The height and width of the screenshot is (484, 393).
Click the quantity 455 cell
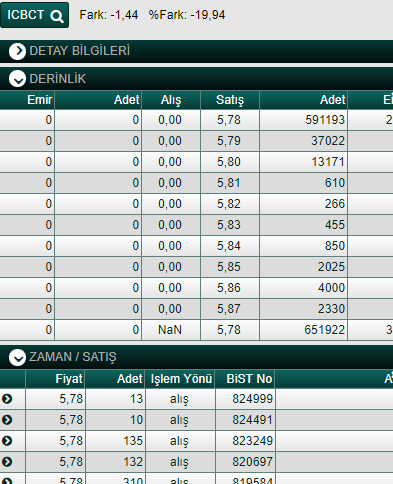tap(304, 225)
